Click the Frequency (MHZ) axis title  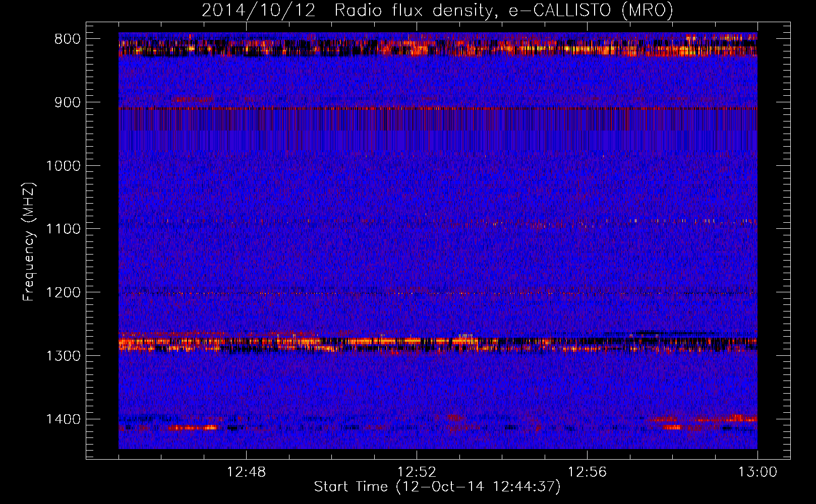(x=29, y=242)
